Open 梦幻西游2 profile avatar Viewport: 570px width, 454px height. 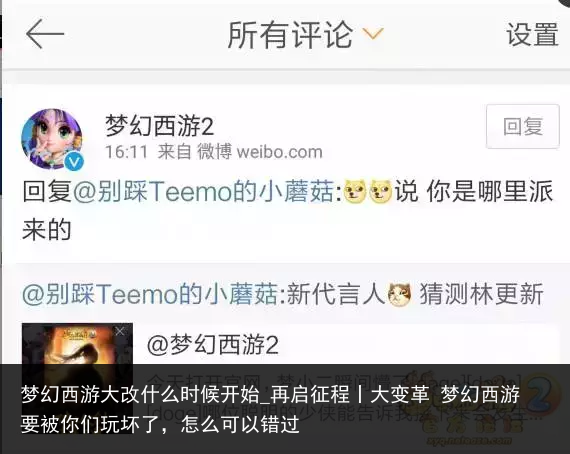pyautogui.click(x=52, y=139)
